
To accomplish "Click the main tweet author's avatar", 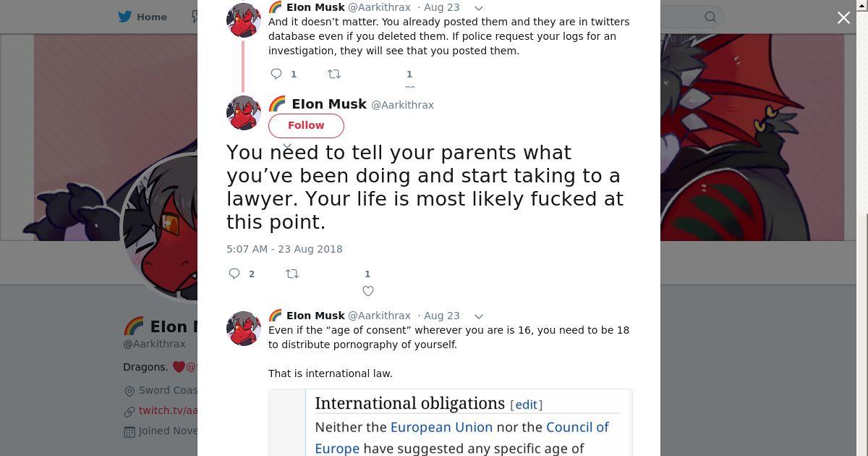I will tap(244, 113).
